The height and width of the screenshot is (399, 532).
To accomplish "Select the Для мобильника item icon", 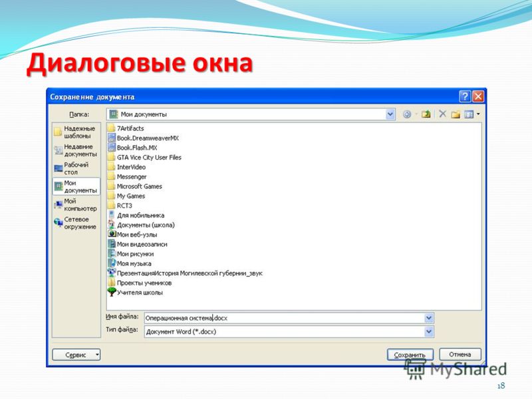I will (111, 215).
